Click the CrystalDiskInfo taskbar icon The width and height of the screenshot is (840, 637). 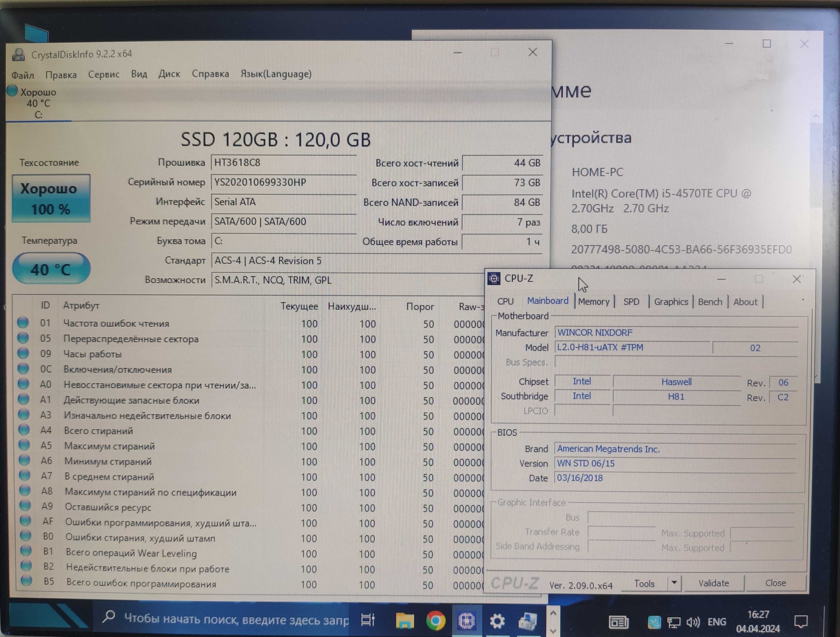tap(528, 621)
